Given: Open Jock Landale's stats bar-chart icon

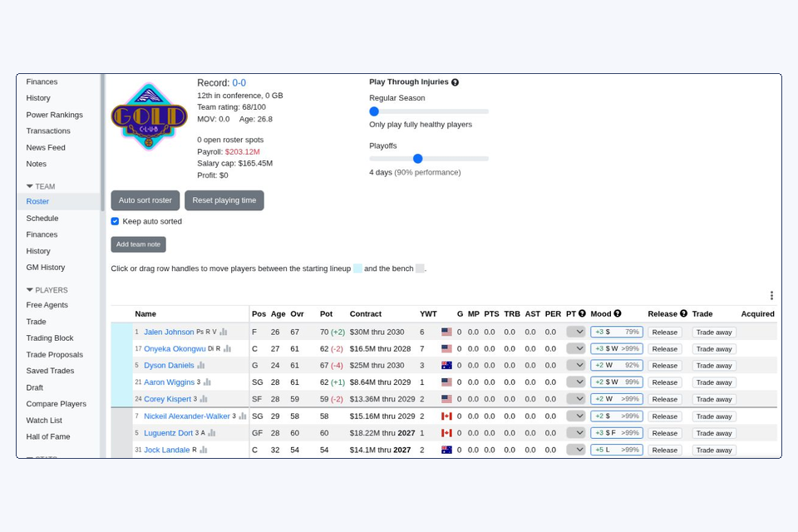Looking at the screenshot, I should click(x=204, y=450).
